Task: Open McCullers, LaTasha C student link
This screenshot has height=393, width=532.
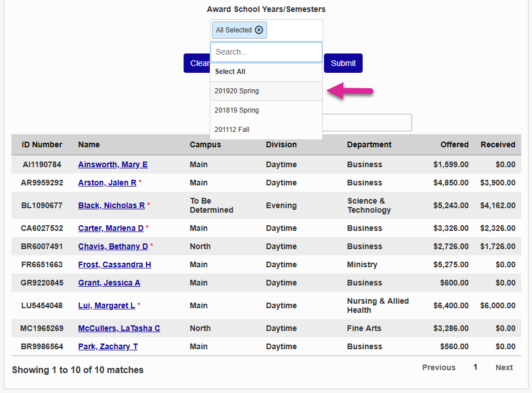Action: point(119,328)
